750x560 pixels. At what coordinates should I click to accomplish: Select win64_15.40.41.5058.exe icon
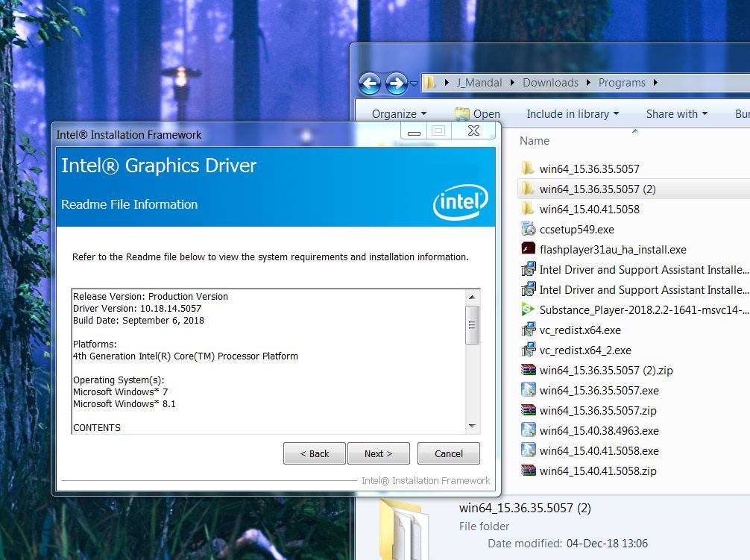(528, 450)
